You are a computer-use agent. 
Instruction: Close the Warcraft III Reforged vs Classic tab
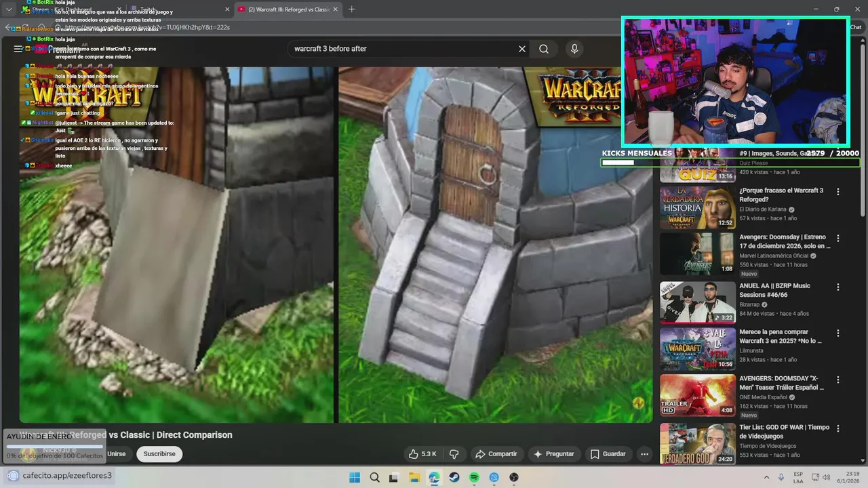pyautogui.click(x=335, y=9)
